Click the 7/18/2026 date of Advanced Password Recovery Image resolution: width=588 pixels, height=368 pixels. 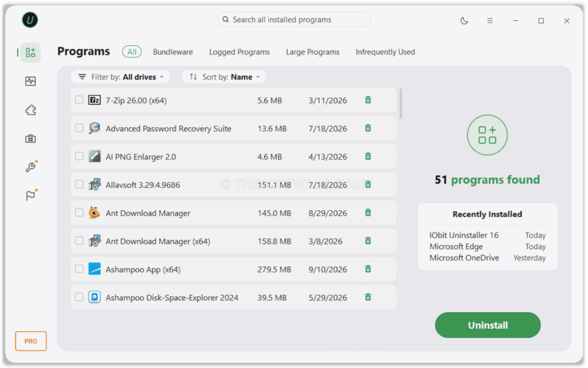[x=328, y=129]
